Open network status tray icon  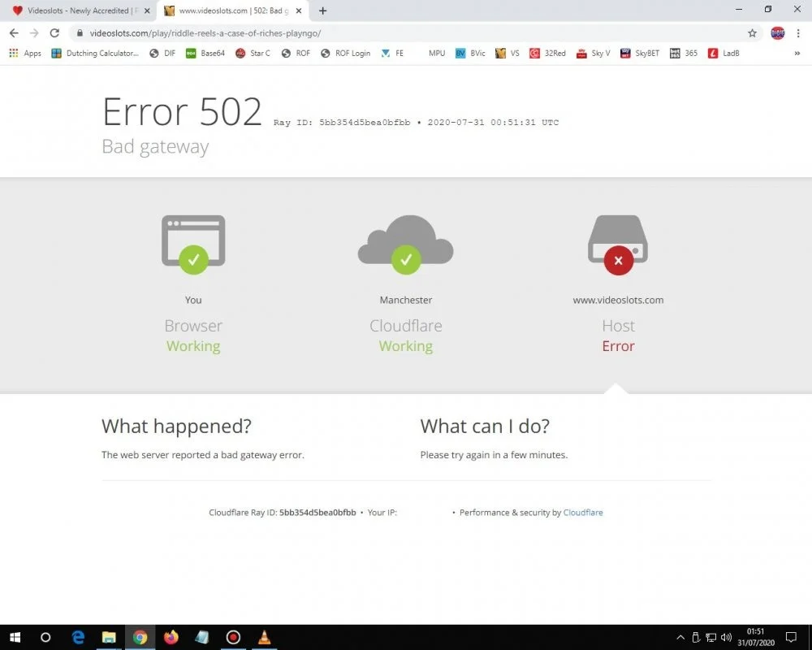click(711, 637)
